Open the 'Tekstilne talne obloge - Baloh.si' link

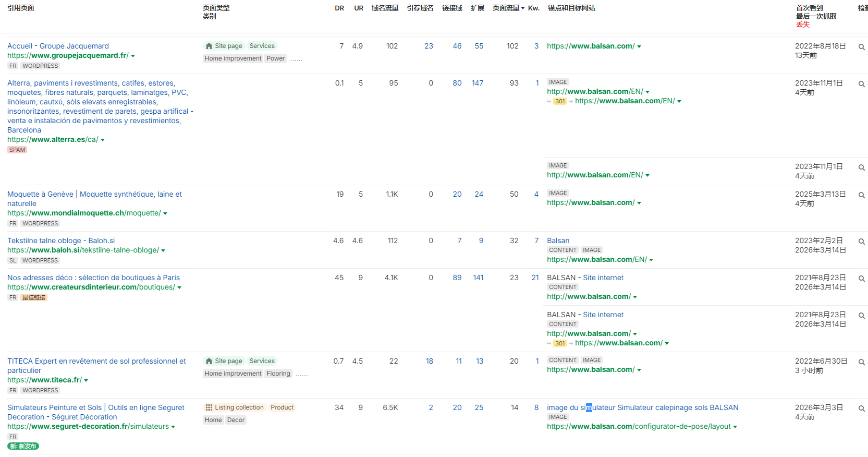pos(61,240)
